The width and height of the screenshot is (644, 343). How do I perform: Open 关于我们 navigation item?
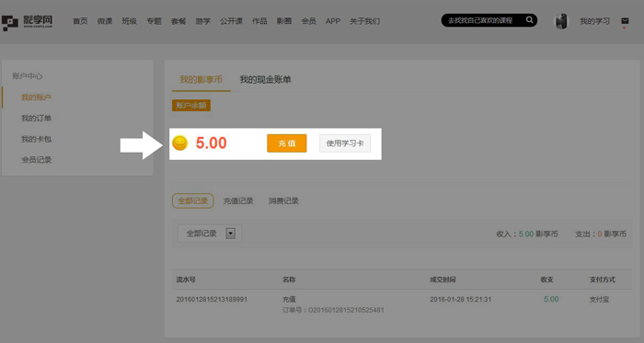364,21
